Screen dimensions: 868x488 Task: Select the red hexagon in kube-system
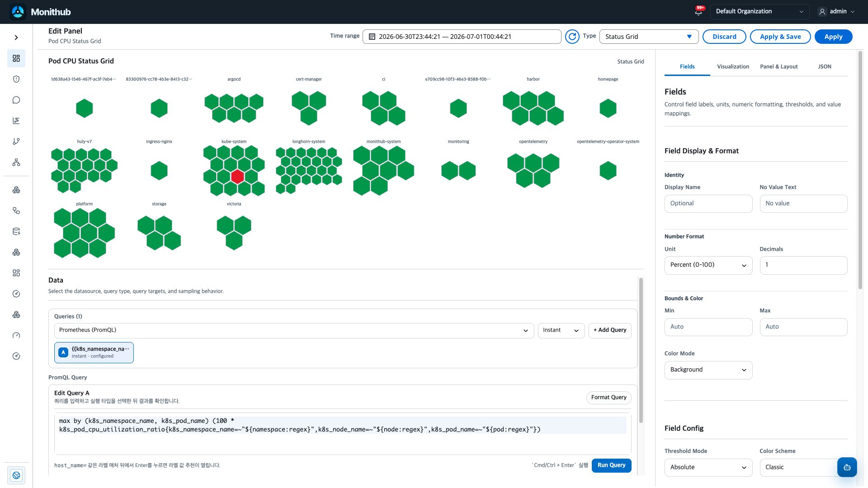point(237,177)
